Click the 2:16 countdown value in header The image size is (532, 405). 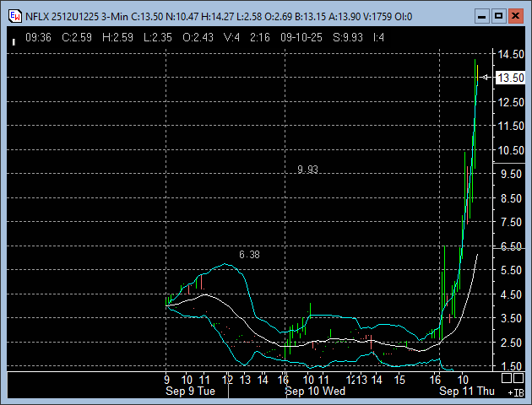260,37
